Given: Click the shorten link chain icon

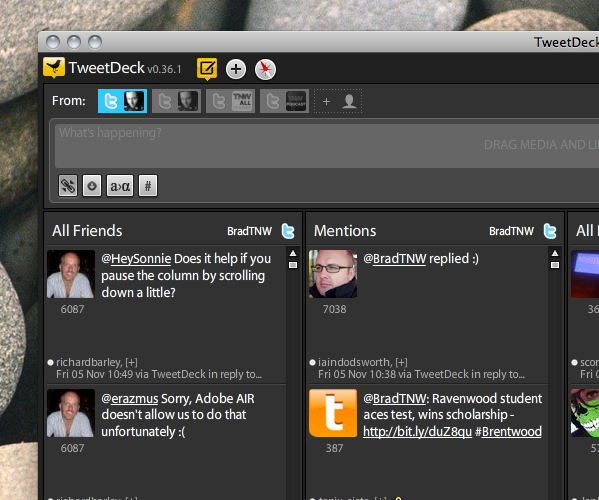Looking at the screenshot, I should [68, 186].
